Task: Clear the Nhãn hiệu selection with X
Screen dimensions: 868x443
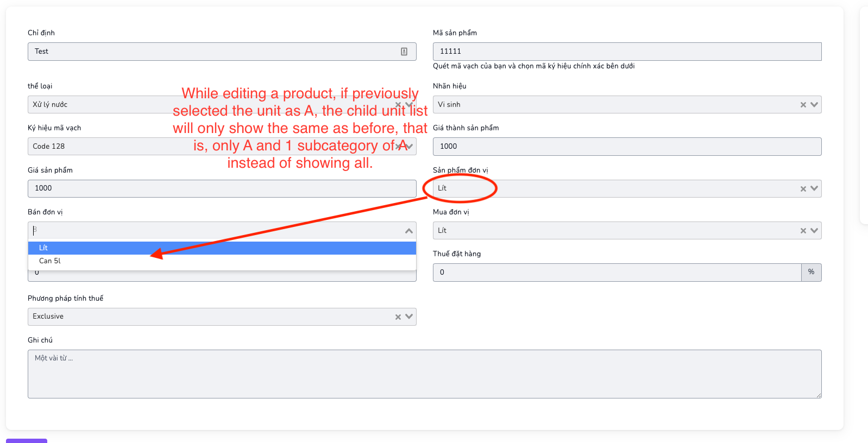Action: point(803,105)
